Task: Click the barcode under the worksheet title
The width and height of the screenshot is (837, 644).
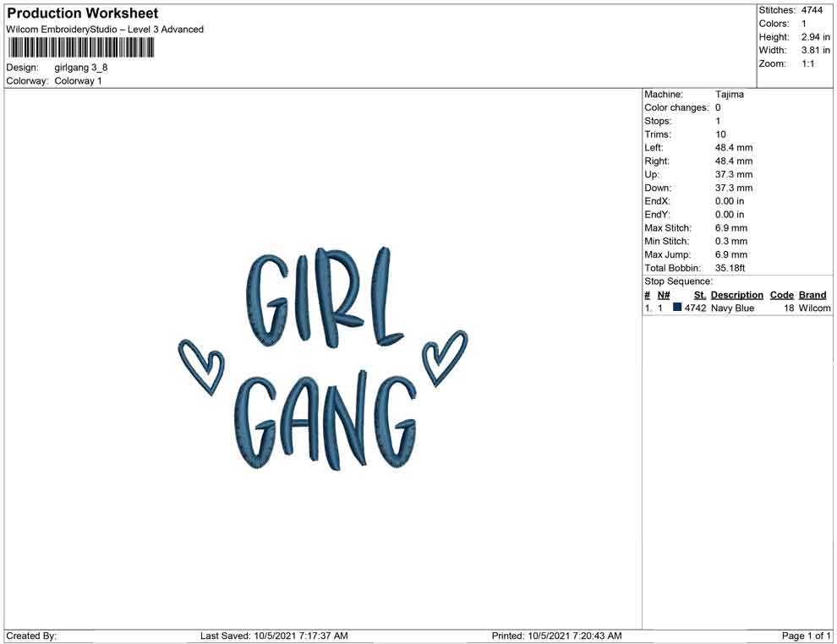Action: pos(81,47)
